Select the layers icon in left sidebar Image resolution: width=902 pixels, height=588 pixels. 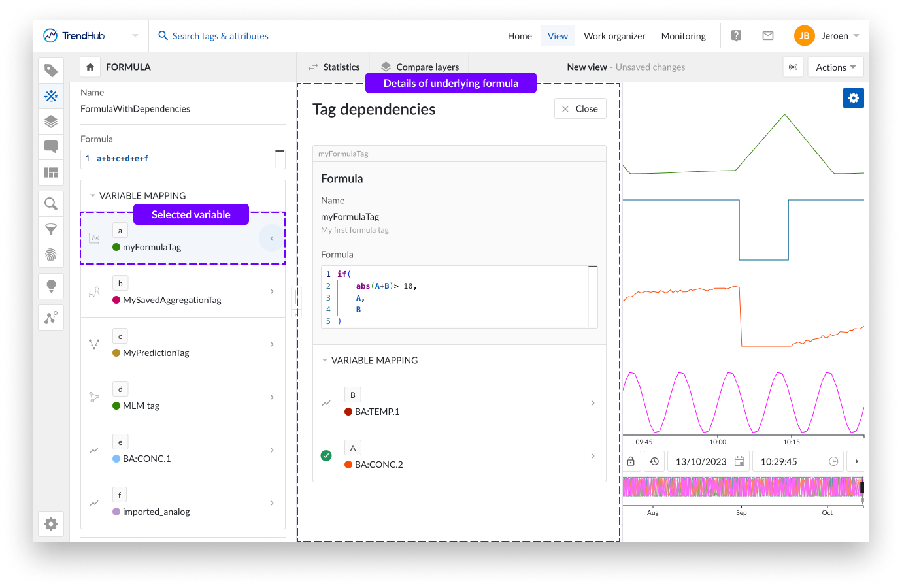pyautogui.click(x=51, y=122)
